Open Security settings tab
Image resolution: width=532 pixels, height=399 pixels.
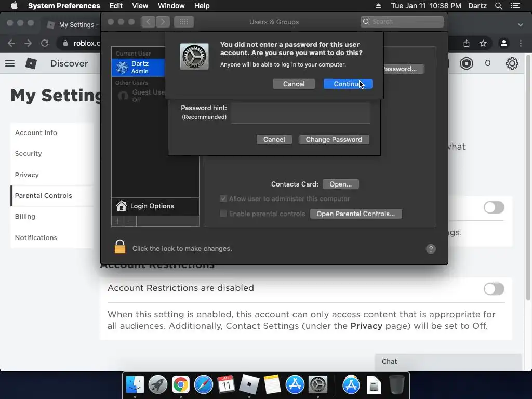[52, 154]
